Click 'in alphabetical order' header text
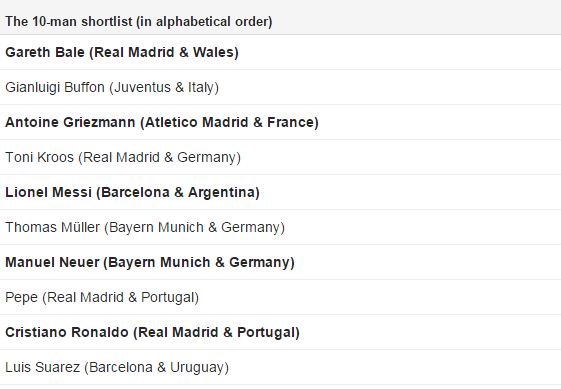561x389 pixels. tap(204, 21)
